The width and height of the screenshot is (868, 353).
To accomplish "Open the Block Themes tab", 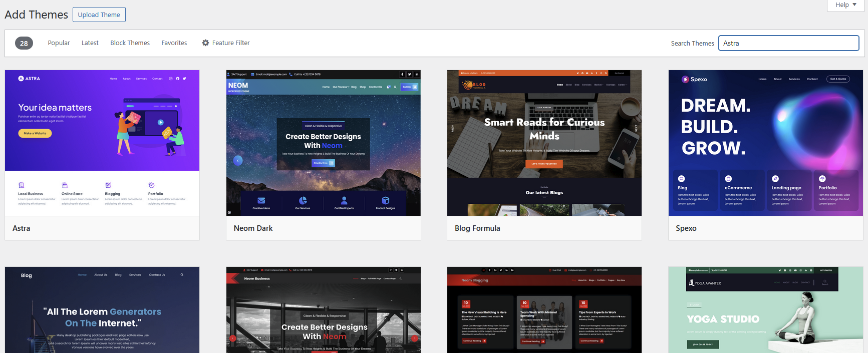I will click(x=130, y=43).
